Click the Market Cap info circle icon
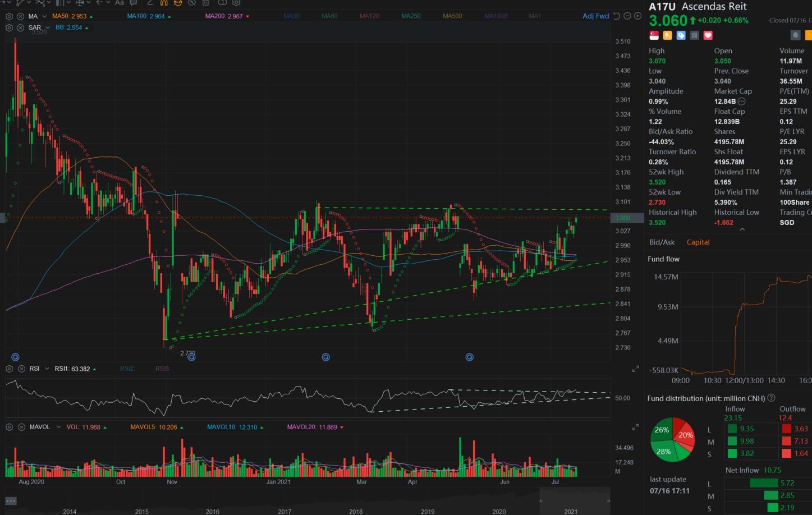 click(742, 102)
